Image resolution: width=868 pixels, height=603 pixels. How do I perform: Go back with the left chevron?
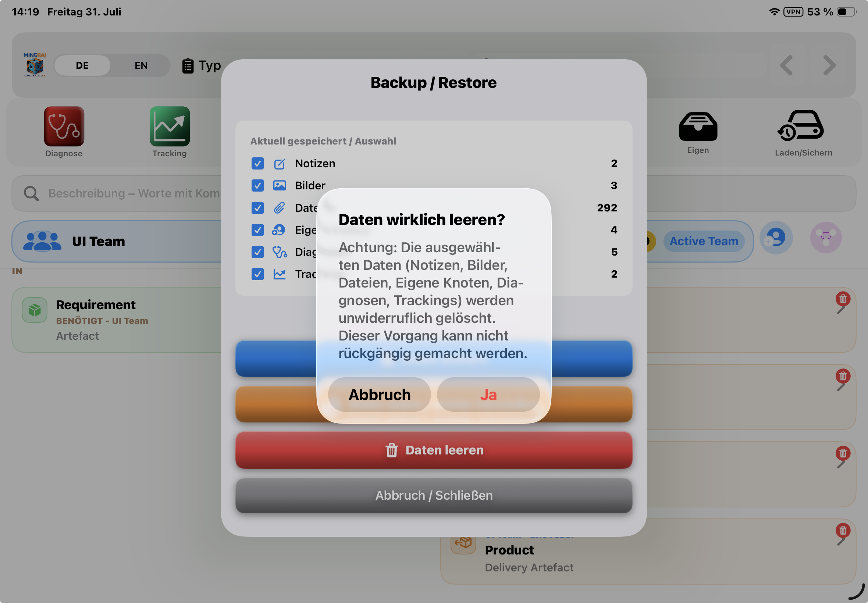tap(786, 65)
